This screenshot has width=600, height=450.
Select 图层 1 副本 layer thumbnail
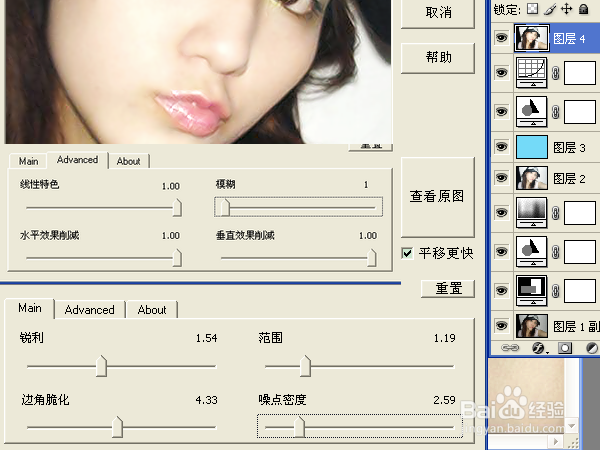coord(532,326)
